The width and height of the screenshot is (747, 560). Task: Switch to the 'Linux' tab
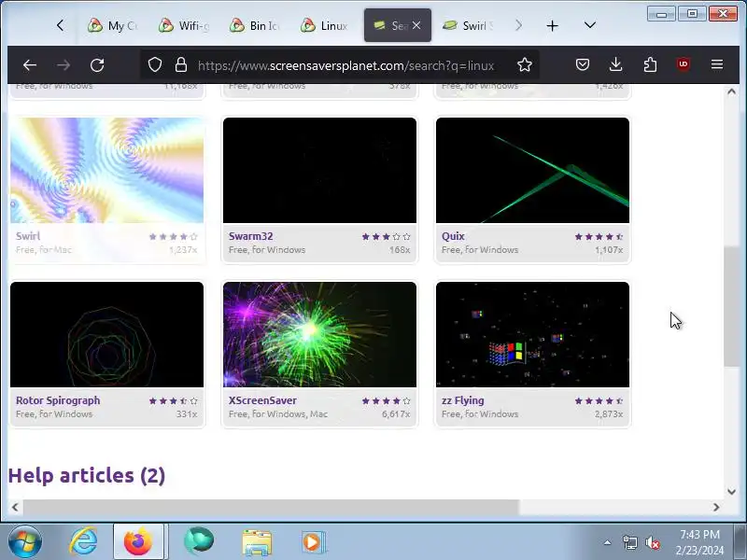coord(326,26)
